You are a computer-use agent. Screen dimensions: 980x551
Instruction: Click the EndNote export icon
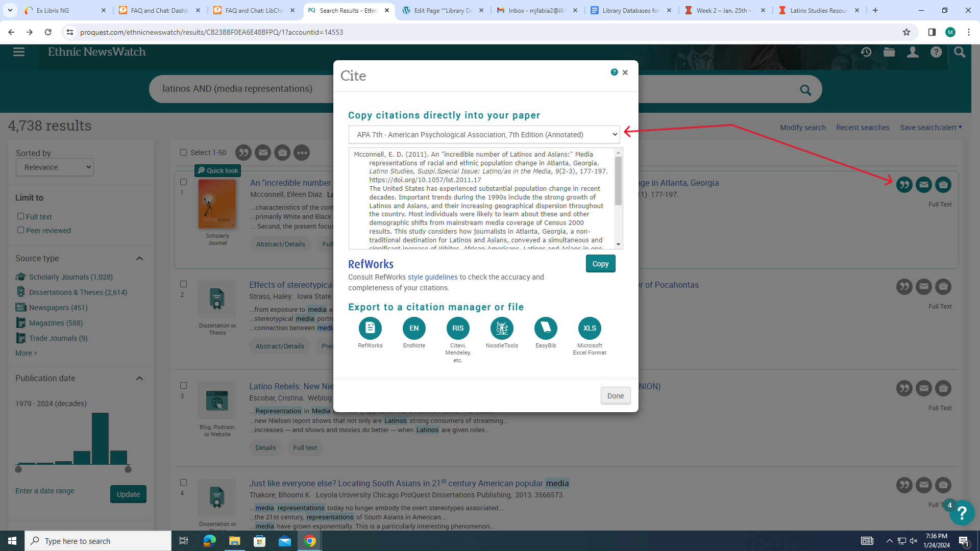coord(414,328)
